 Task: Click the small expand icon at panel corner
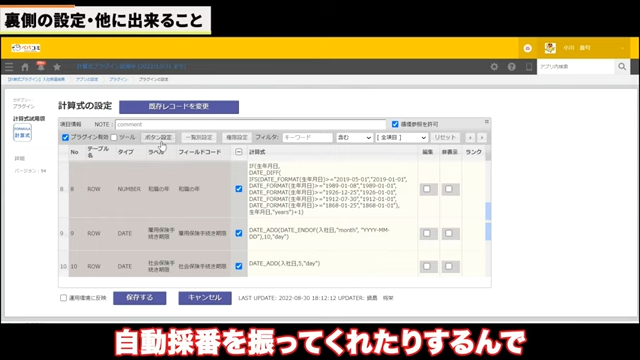(487, 122)
